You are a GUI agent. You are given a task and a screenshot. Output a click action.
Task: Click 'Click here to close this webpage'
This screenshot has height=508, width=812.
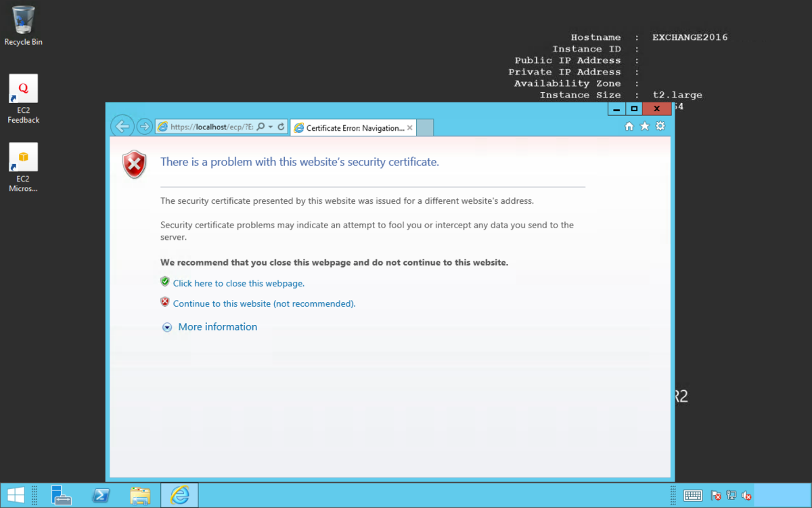[x=238, y=284]
